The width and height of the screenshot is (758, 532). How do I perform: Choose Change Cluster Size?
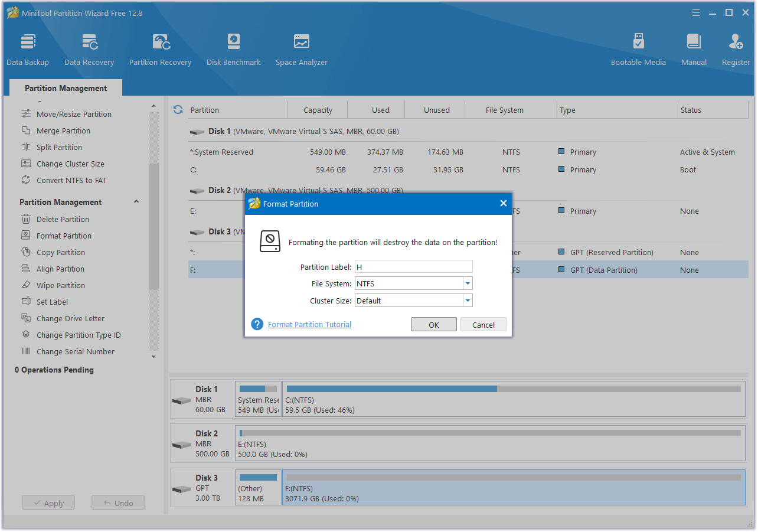pos(70,164)
